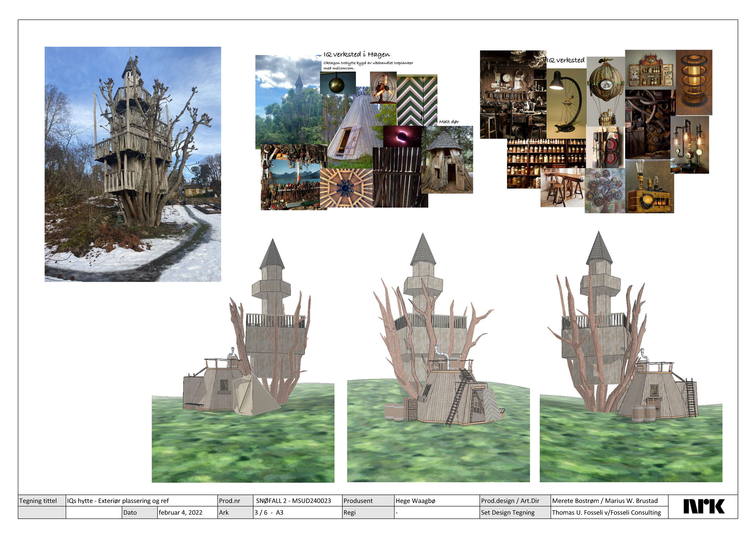This screenshot has width=756, height=534.
Task: Click the glowing orange cage lamp image
Action: point(694,82)
